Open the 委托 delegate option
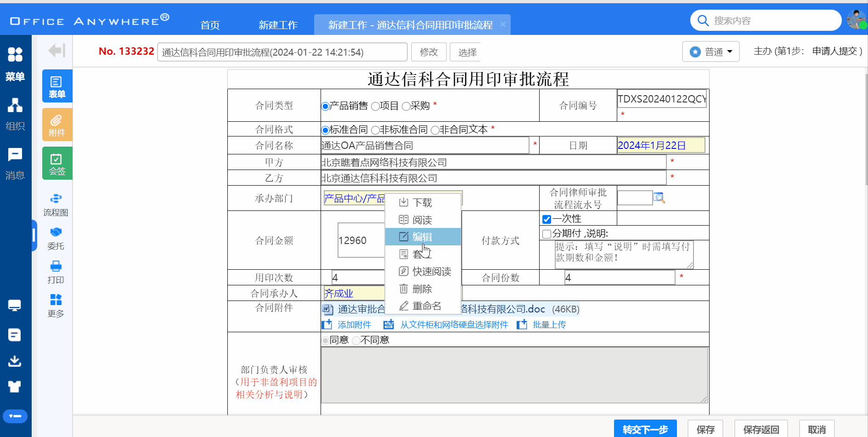The height and width of the screenshot is (437, 868). [x=56, y=238]
